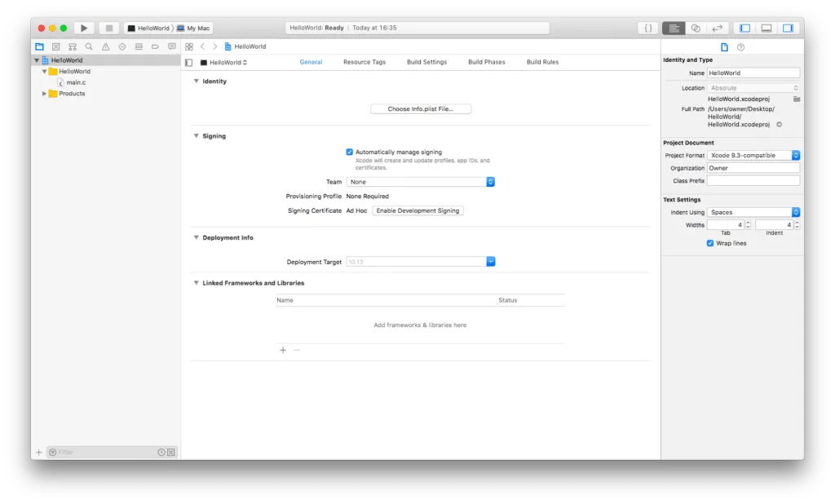The height and width of the screenshot is (504, 835).
Task: Switch to the Build Settings tab
Action: [426, 62]
